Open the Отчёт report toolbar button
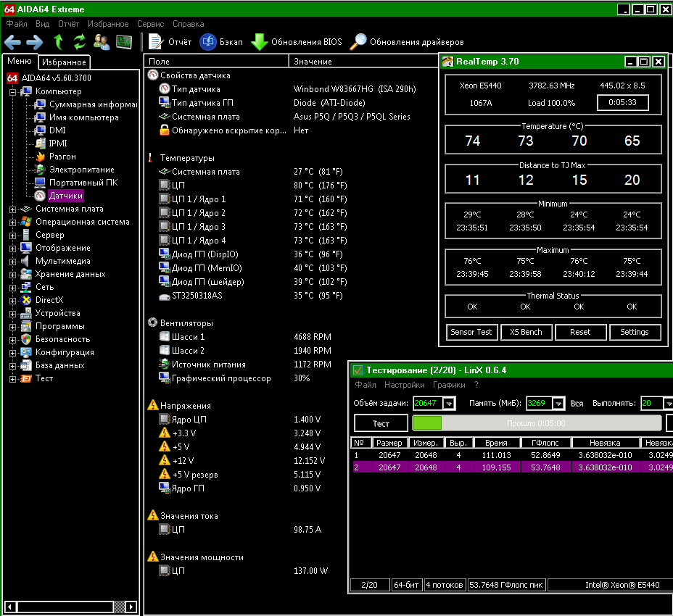The width and height of the screenshot is (673, 616). (170, 42)
